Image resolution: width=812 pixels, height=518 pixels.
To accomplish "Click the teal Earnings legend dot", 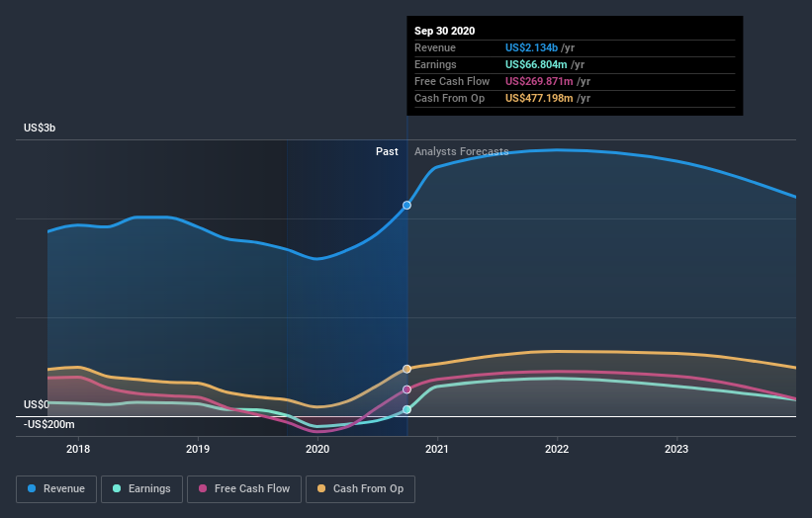I will [x=117, y=488].
